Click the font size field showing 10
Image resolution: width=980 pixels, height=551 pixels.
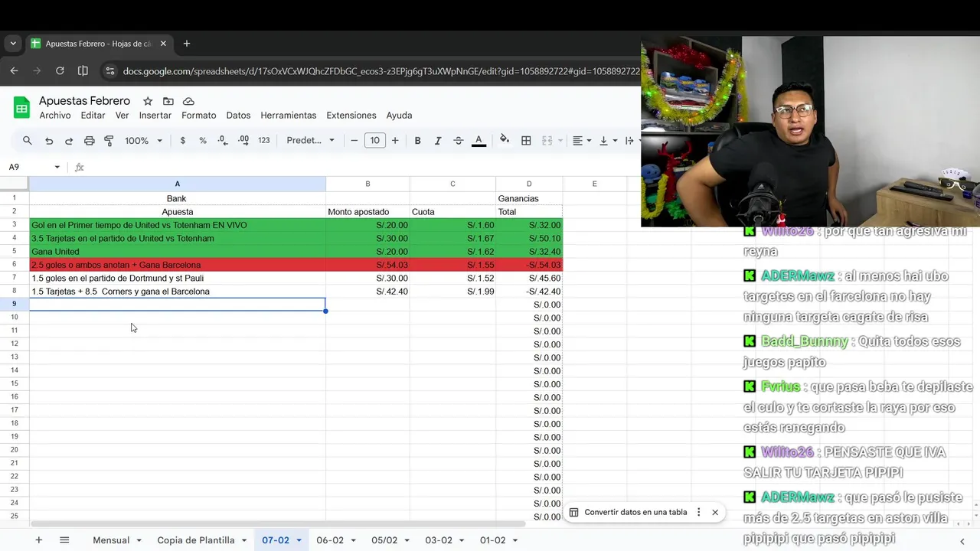click(374, 141)
